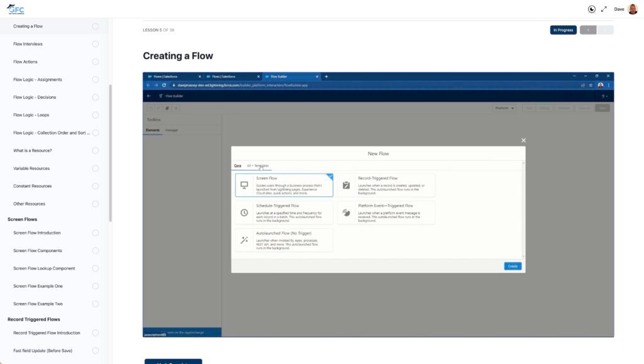Select the Elements tab in Toolbox
This screenshot has width=644, height=364.
[152, 130]
